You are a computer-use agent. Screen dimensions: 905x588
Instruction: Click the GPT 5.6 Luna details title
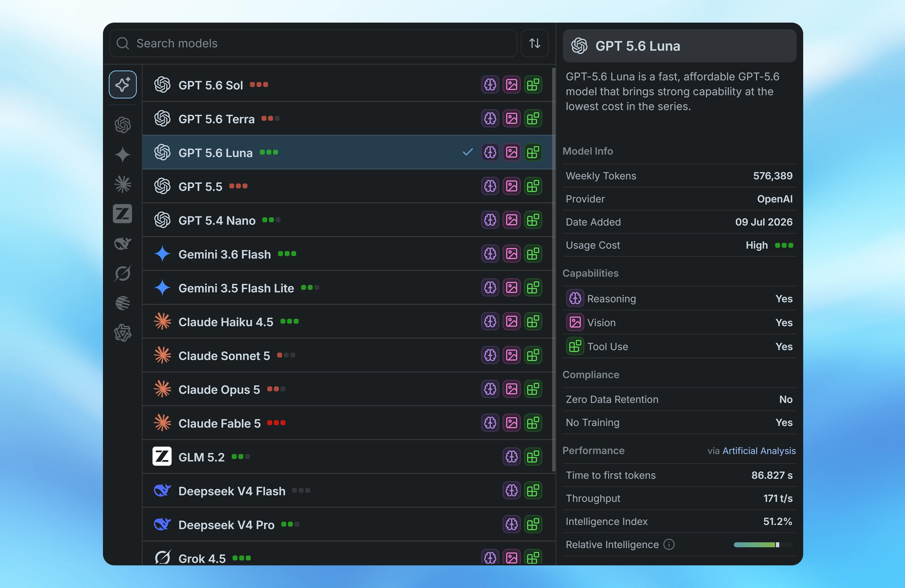pyautogui.click(x=638, y=46)
